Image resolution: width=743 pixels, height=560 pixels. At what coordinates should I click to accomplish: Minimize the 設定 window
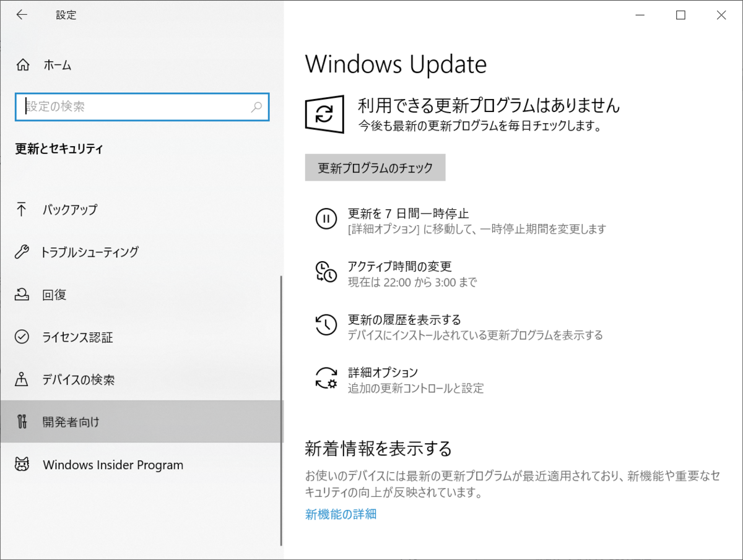[640, 15]
